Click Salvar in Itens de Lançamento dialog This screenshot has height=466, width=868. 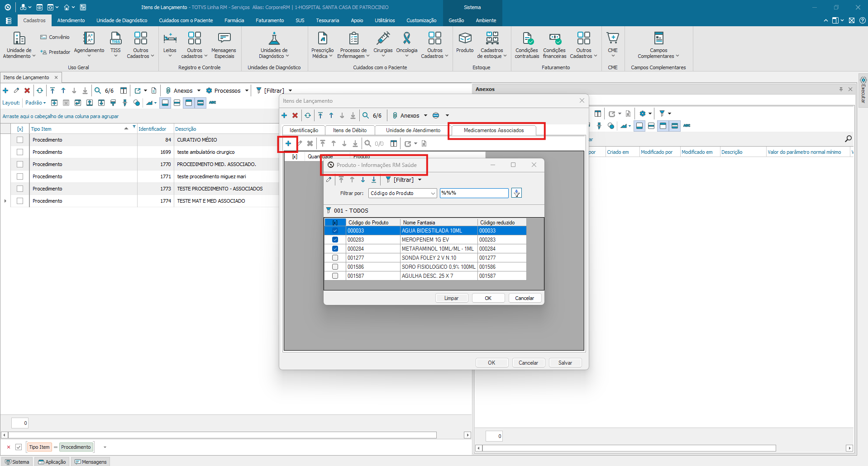[565, 363]
